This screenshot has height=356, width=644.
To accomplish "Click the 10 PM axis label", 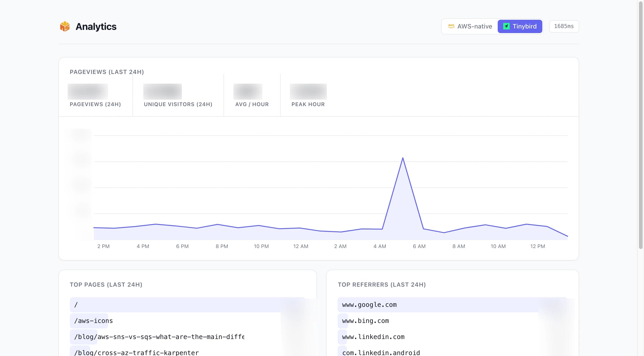I will (261, 246).
